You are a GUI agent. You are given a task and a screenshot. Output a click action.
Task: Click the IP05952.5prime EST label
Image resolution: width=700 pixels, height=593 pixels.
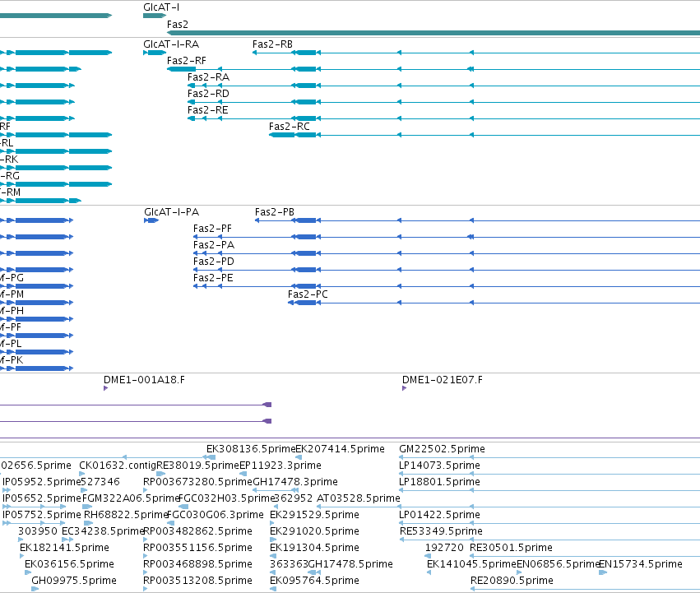pos(41,482)
